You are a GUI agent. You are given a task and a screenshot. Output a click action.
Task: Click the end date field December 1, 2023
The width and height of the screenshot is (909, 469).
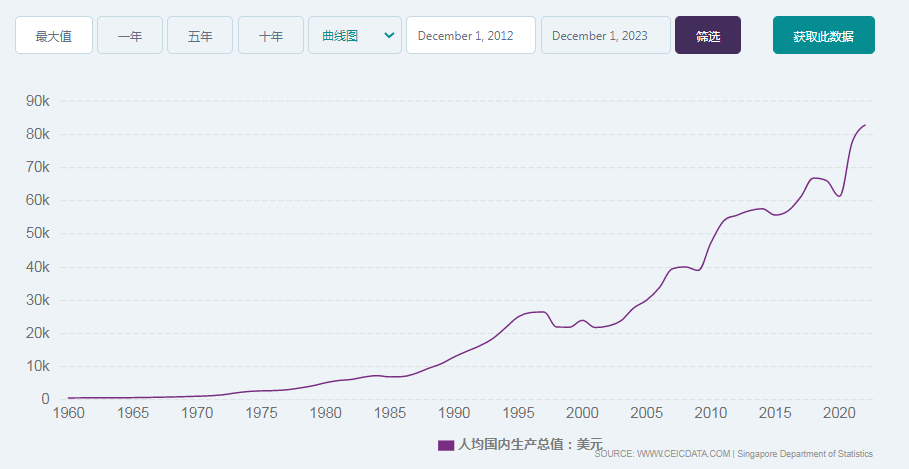coord(605,35)
